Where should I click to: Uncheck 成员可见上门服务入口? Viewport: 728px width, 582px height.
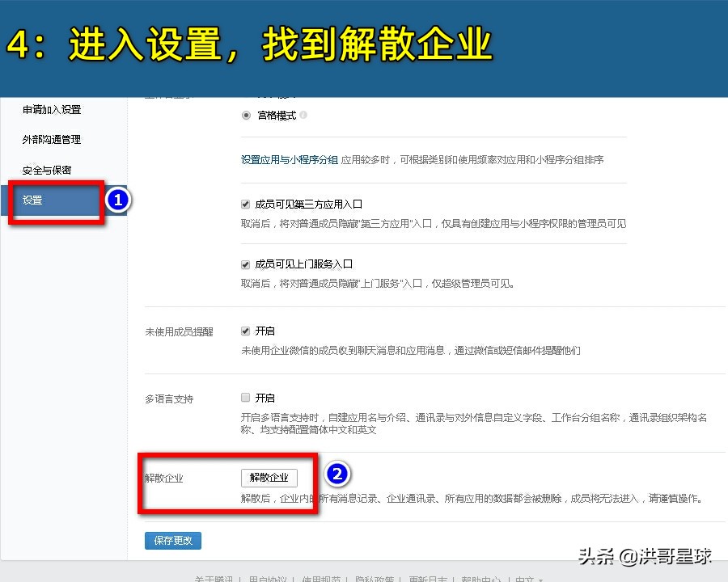245,262
